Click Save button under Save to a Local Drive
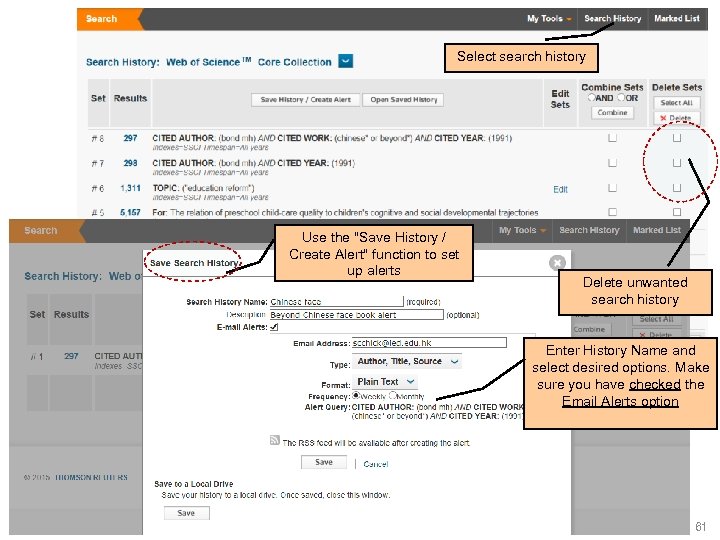 pyautogui.click(x=186, y=513)
